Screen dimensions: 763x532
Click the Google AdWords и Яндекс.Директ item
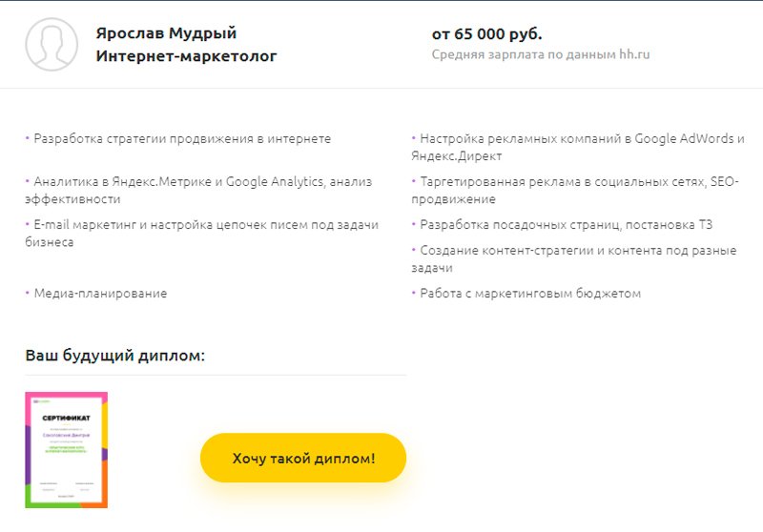(578, 148)
